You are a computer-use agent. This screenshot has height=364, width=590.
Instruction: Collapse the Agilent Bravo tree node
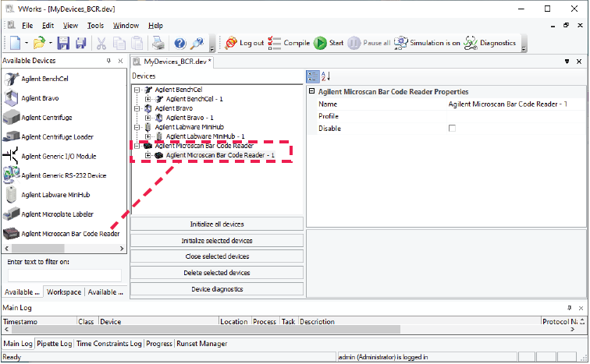pos(137,108)
